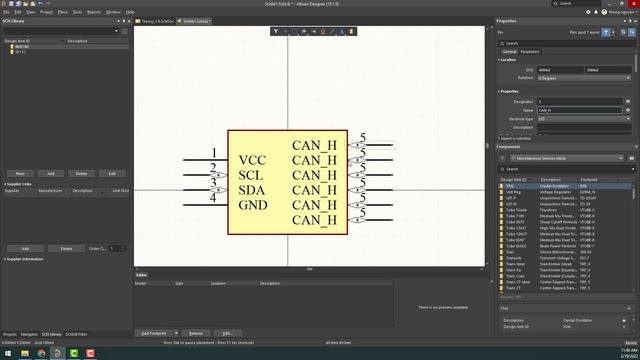Click the undo arrow in title bar
The height and width of the screenshot is (360, 640).
(x=40, y=4)
